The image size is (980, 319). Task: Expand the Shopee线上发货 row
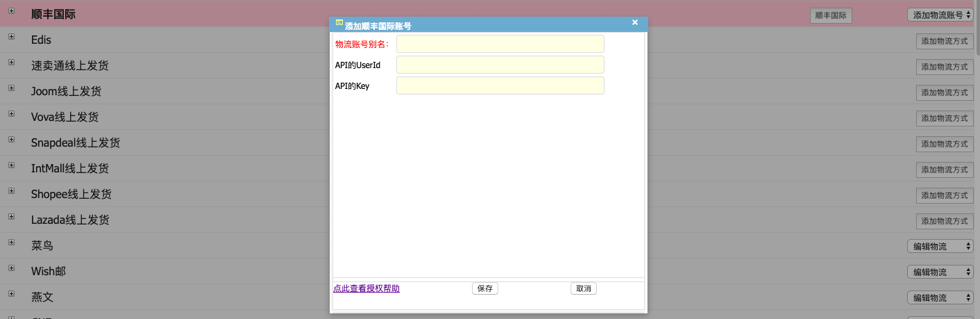point(11,191)
